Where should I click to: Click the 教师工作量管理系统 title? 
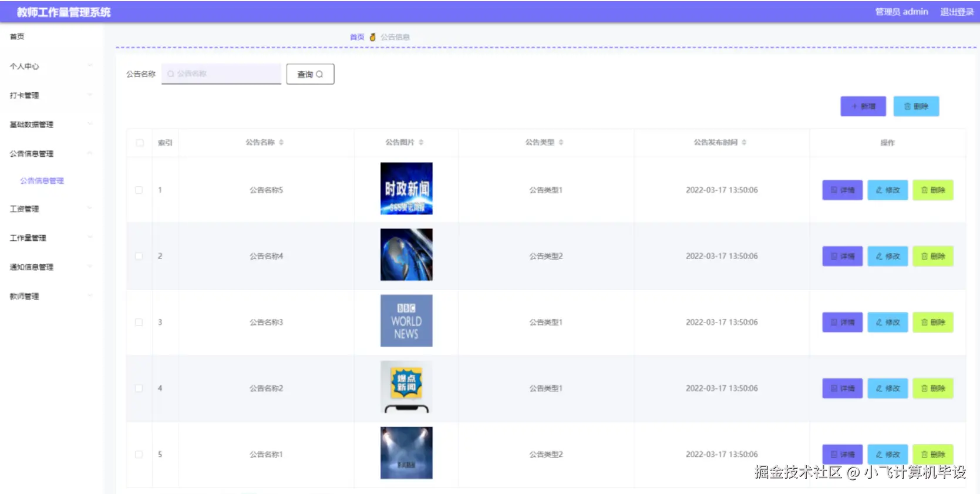click(x=63, y=12)
